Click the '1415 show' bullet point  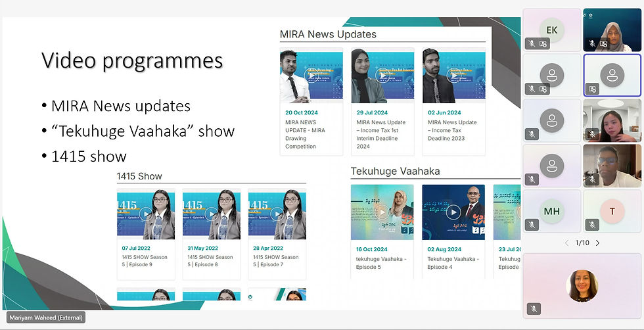click(x=89, y=156)
